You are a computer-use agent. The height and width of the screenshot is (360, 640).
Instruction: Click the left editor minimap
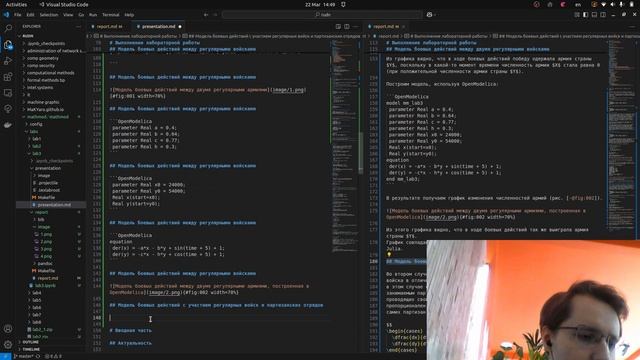pos(345,147)
